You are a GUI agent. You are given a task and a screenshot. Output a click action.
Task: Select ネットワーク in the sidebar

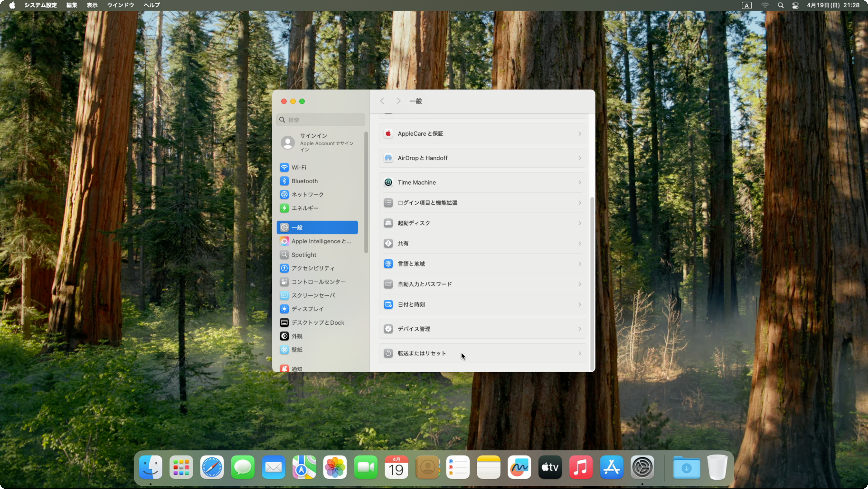point(317,194)
